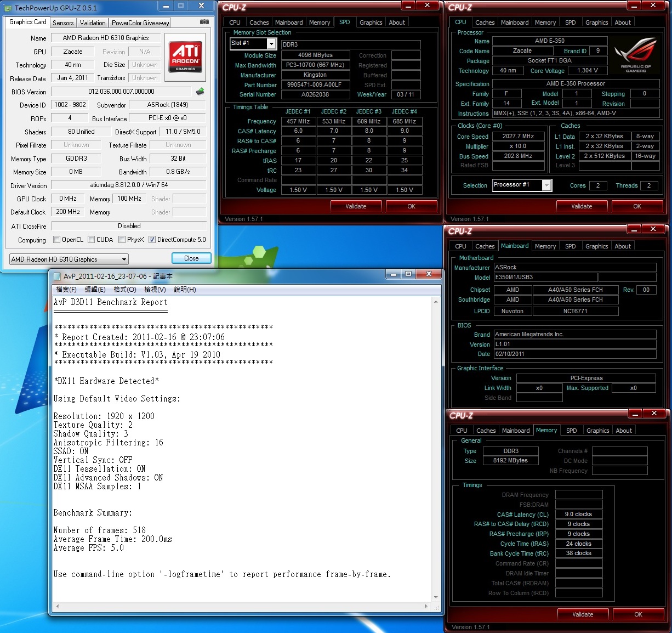The width and height of the screenshot is (672, 633).
Task: Switch to the Caches tab in the CPU-Z SPD window
Action: tap(259, 22)
